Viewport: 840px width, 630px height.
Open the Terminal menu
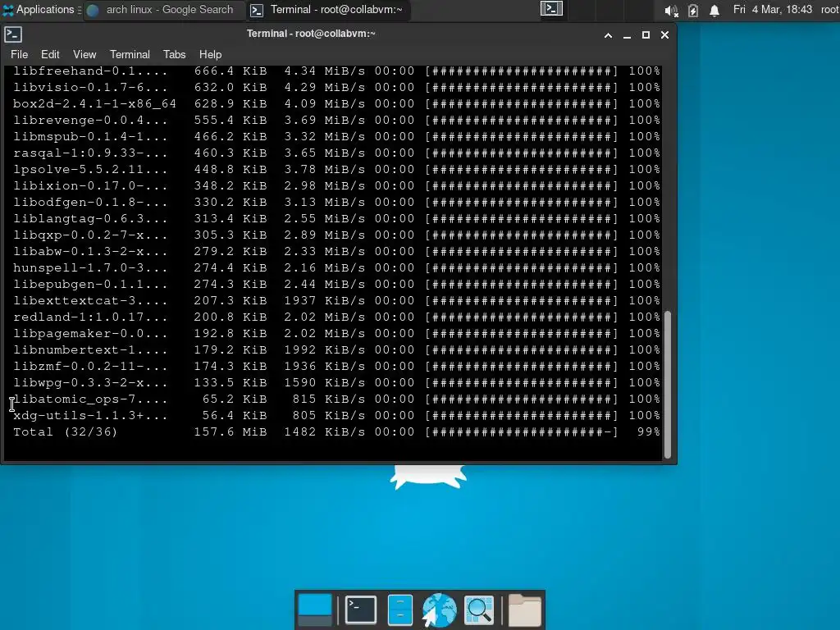[x=130, y=55]
